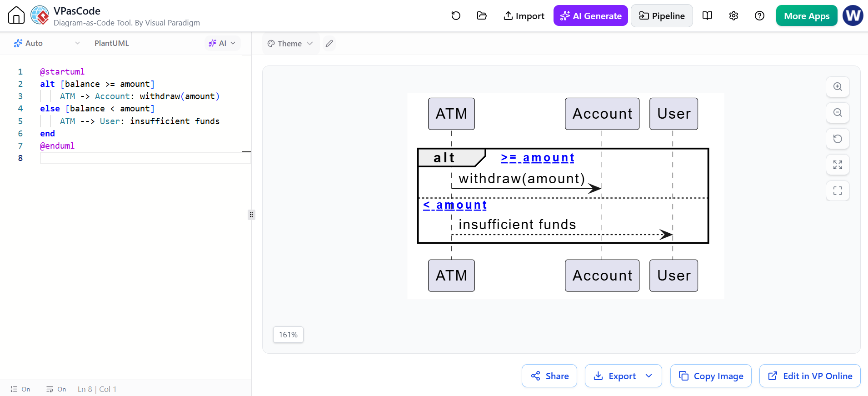This screenshot has width=868, height=396.
Task: Toggle word wrap On in status bar
Action: (56, 389)
